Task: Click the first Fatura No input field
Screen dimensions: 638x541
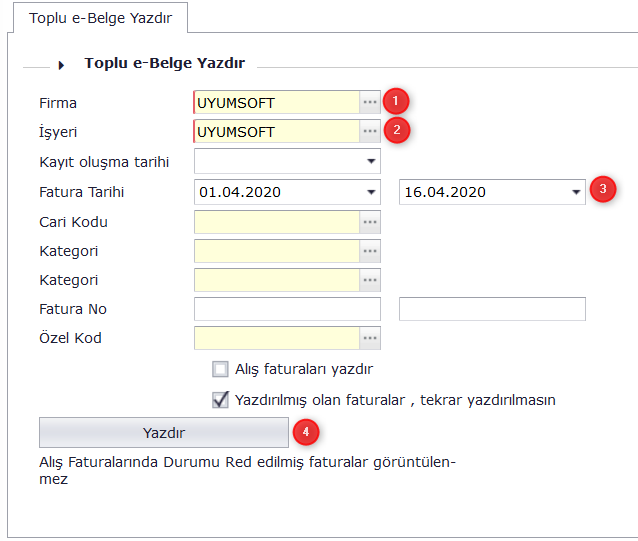Action: [287, 309]
